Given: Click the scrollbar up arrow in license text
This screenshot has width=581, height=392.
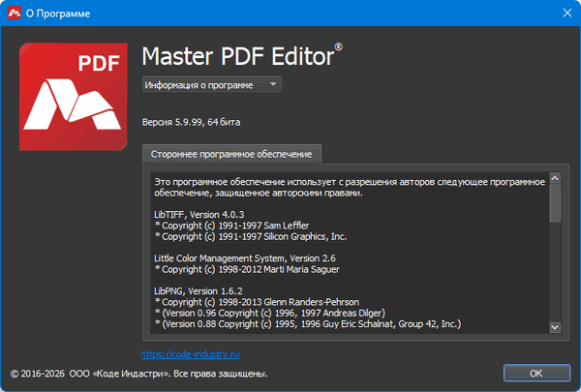Looking at the screenshot, I should pyautogui.click(x=555, y=178).
